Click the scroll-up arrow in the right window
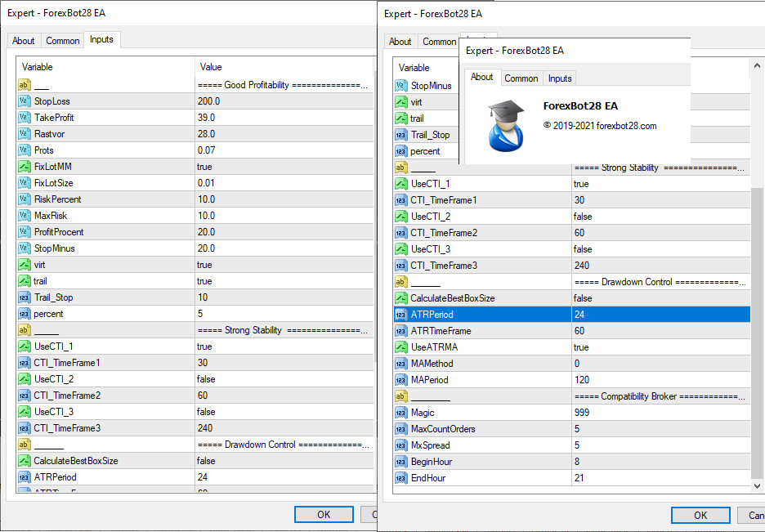Image resolution: width=765 pixels, height=532 pixels. tap(757, 65)
